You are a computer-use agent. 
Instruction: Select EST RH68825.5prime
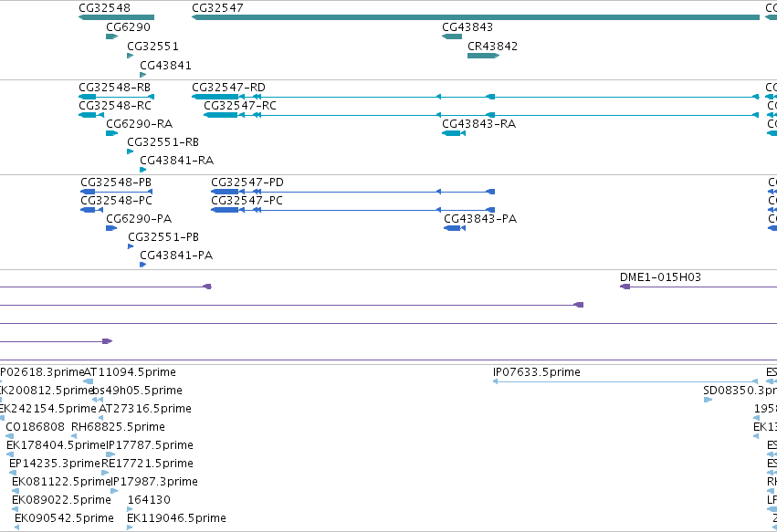(x=118, y=427)
